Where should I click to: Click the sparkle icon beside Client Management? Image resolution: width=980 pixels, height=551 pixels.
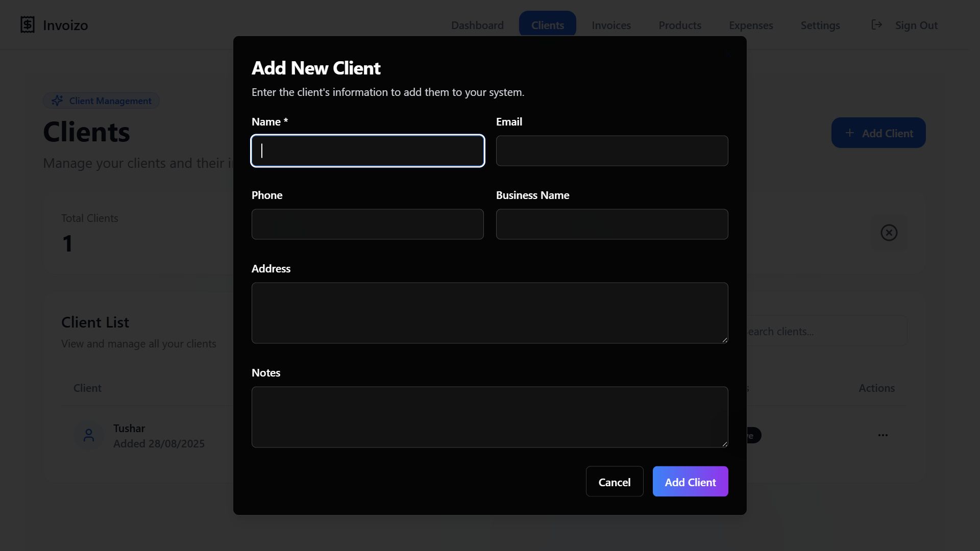point(57,101)
